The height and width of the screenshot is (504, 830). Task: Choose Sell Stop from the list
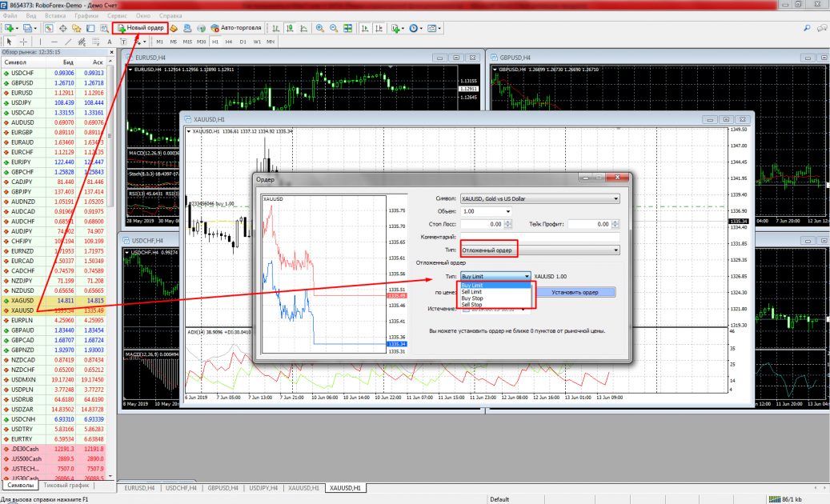coord(472,305)
